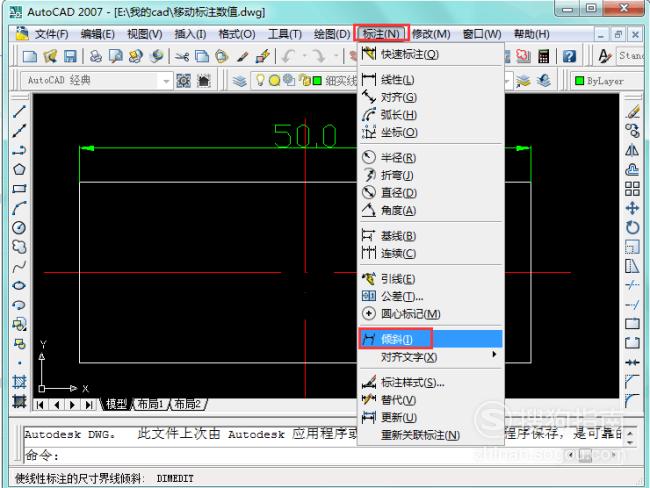The image size is (650, 488).
Task: Expand the 对齐文字(X) submenu
Action: click(430, 357)
